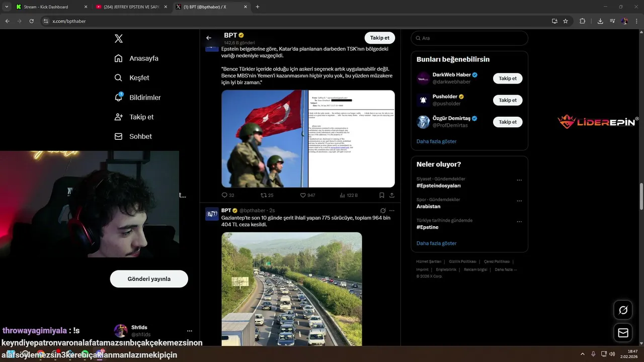The width and height of the screenshot is (644, 362).
Task: Open Keşfet search page
Action: (132, 78)
